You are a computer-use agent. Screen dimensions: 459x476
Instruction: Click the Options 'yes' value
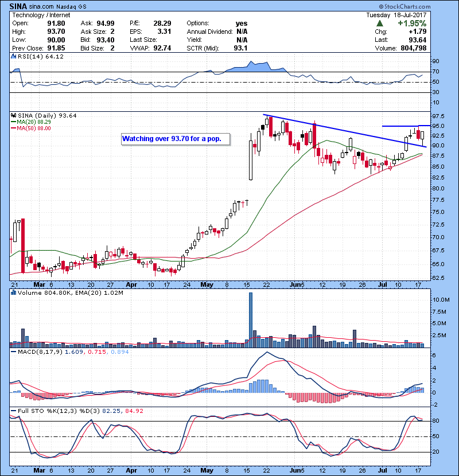tap(242, 24)
